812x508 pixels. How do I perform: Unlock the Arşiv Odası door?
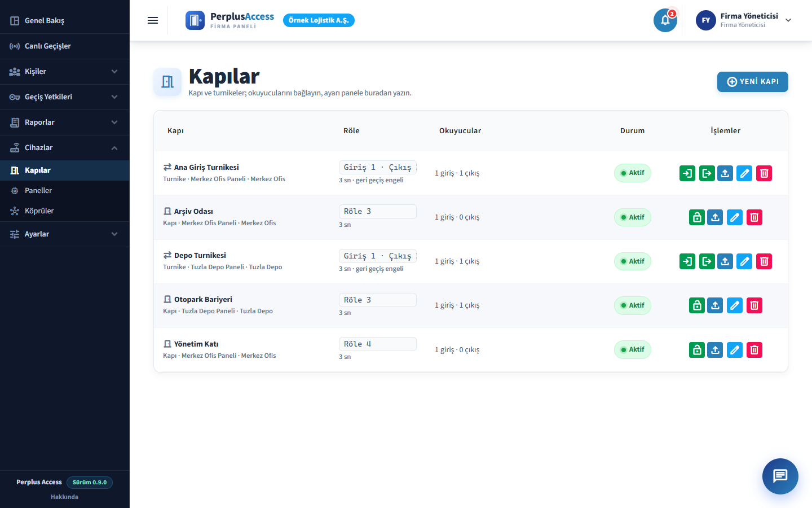(697, 217)
